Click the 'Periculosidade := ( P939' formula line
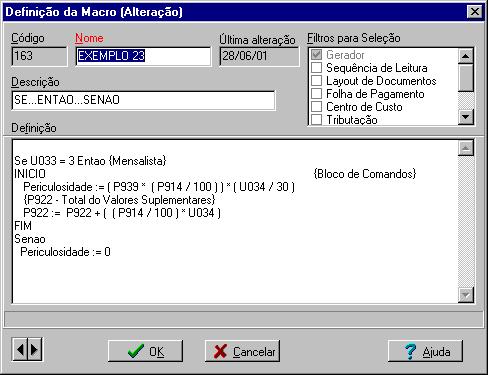Screen dimensions: 488x375 pos(159,187)
